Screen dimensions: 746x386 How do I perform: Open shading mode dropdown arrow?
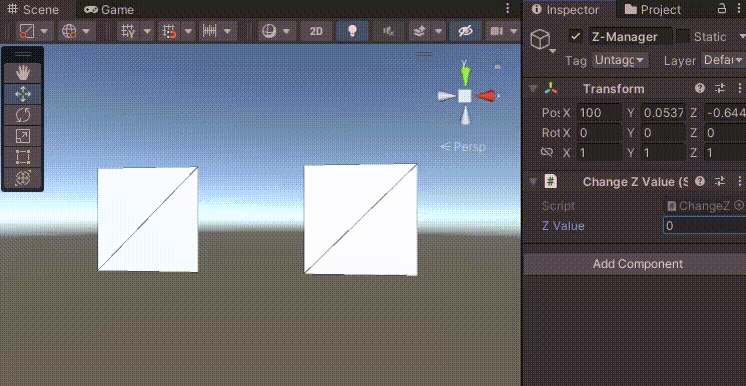(x=286, y=31)
